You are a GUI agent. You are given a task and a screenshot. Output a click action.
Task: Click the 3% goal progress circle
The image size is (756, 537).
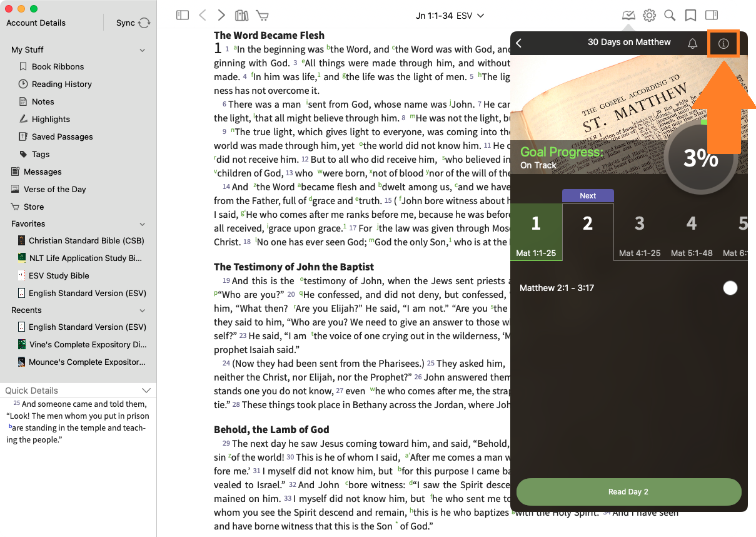[x=700, y=158]
